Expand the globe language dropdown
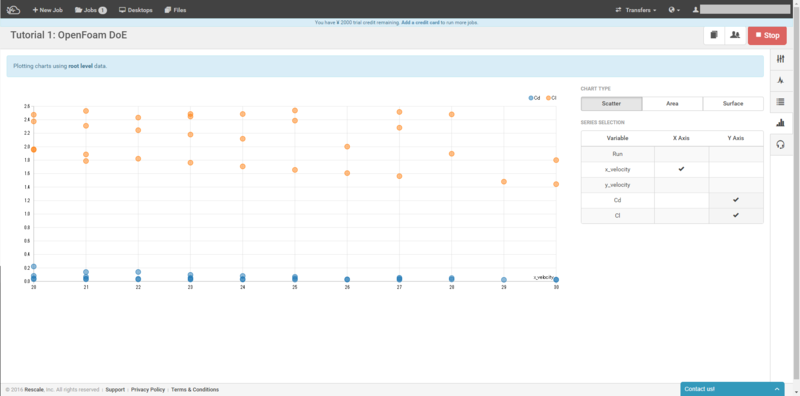Viewport: 800px width, 396px height. tap(674, 10)
